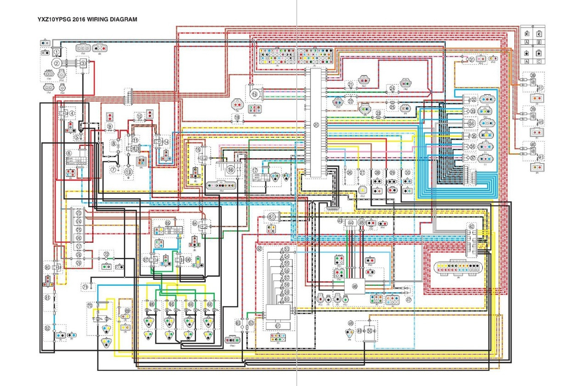Click component label 23
Image resolution: width=588 pixels, height=386 pixels.
click(378, 113)
